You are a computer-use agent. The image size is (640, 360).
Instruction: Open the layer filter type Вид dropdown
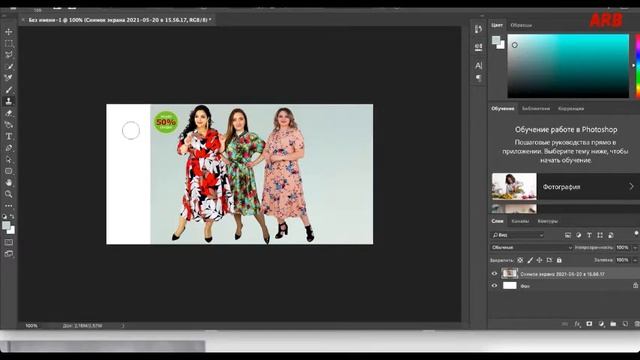(518, 235)
